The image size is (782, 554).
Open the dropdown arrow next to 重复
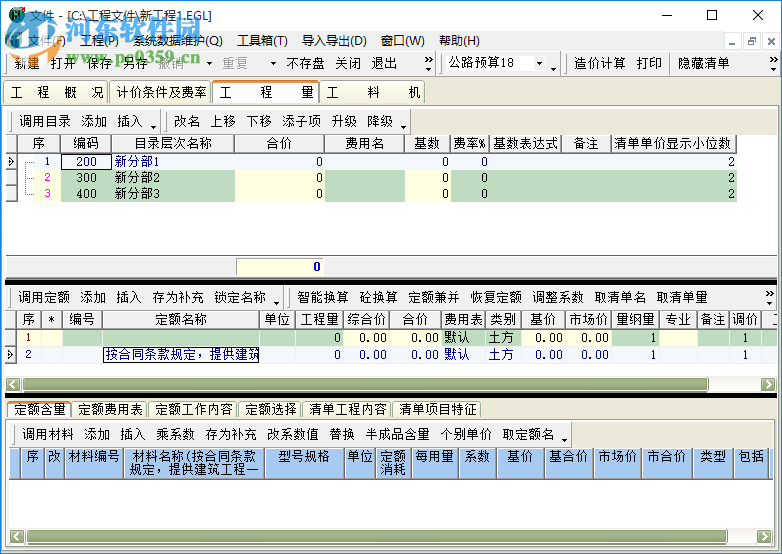[273, 63]
